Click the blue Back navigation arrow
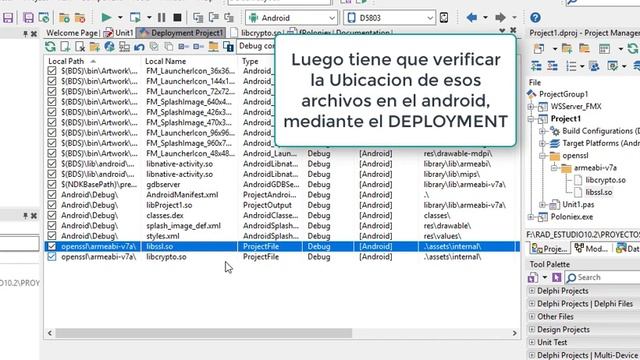This screenshot has width=640, height=360. (472, 18)
